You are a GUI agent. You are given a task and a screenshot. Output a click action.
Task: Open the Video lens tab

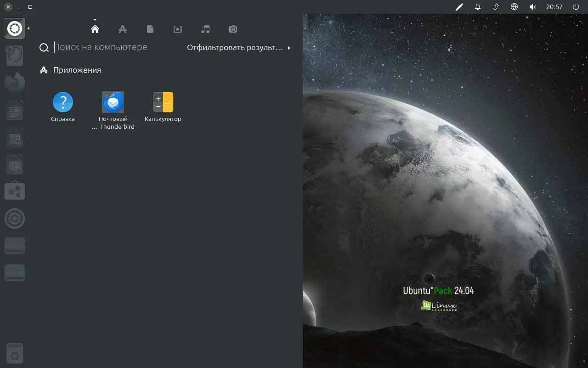pyautogui.click(x=178, y=29)
